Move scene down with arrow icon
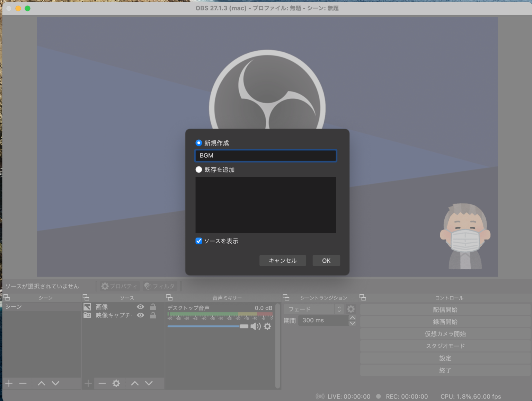Viewport: 532px width, 401px height. pyautogui.click(x=55, y=383)
